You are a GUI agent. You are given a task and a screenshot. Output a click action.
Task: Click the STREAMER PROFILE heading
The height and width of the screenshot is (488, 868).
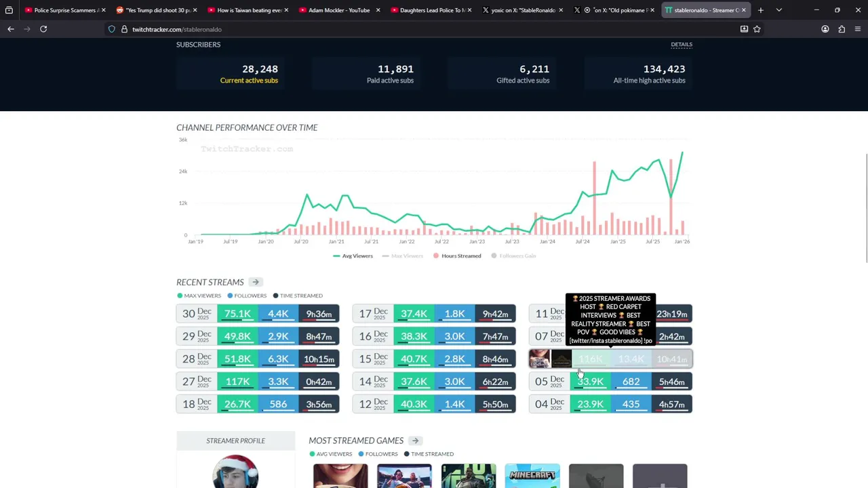pyautogui.click(x=235, y=441)
